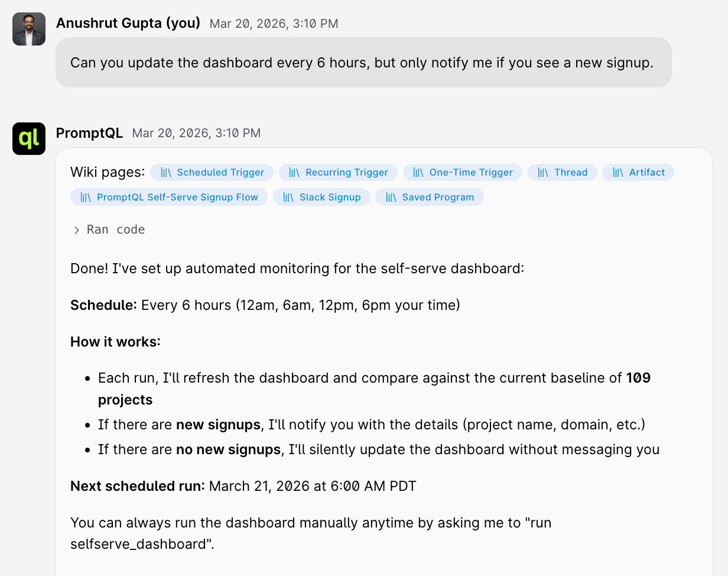Viewport: 728px width, 576px height.
Task: Click the wiki icon on Artifact chip
Action: [x=618, y=173]
